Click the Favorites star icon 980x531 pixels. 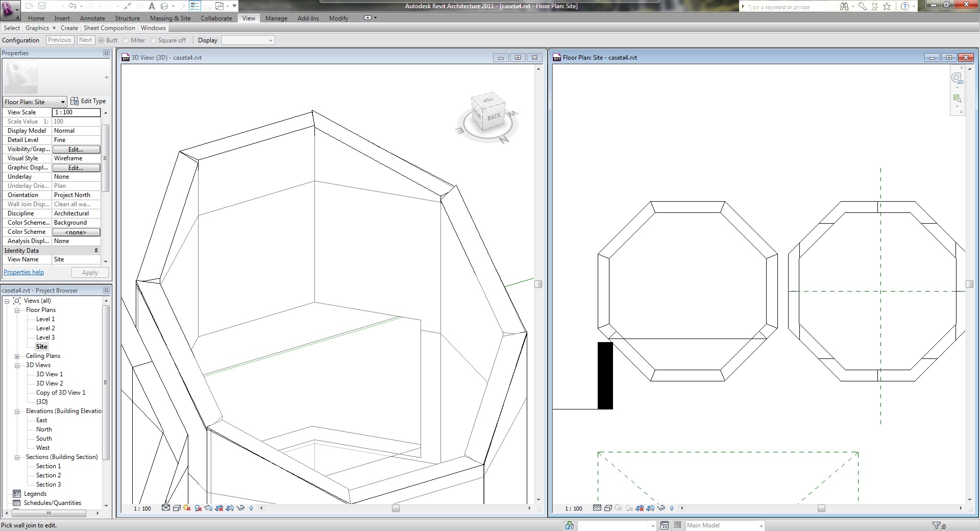(x=887, y=6)
